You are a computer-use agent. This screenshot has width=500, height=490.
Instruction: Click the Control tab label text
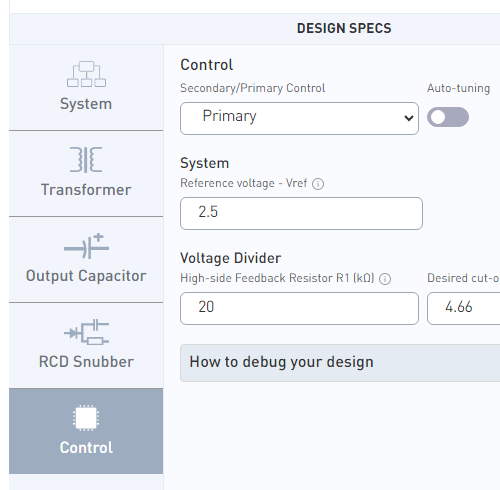[x=86, y=448]
